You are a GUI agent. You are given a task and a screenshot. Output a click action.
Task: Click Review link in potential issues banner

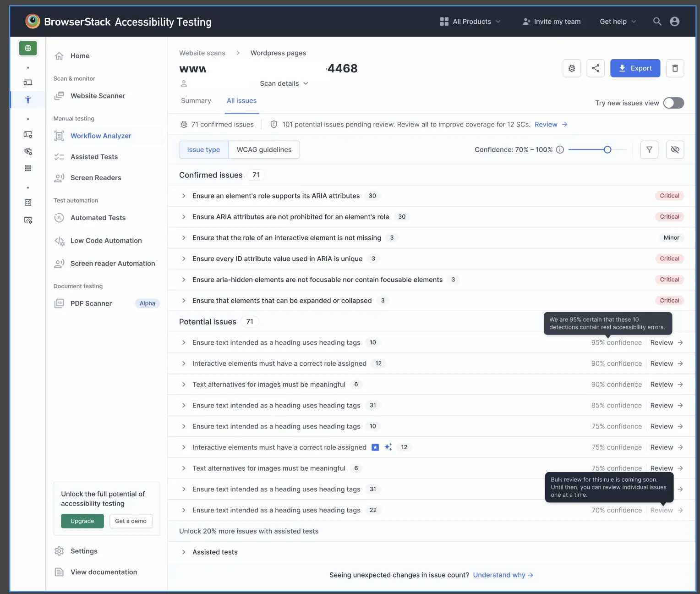[551, 125]
